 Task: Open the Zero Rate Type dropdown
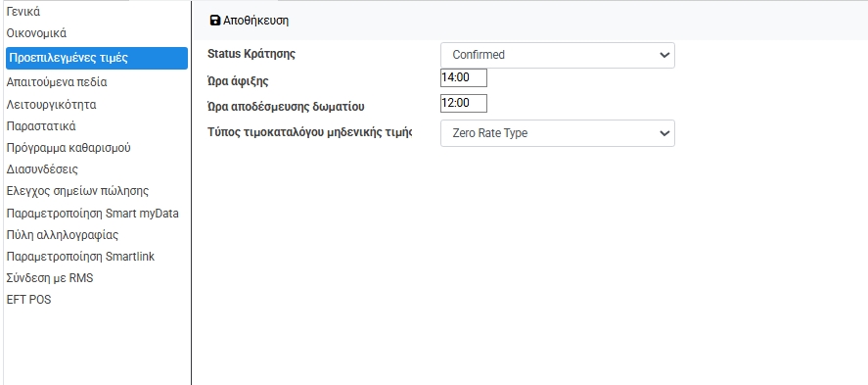pos(558,133)
